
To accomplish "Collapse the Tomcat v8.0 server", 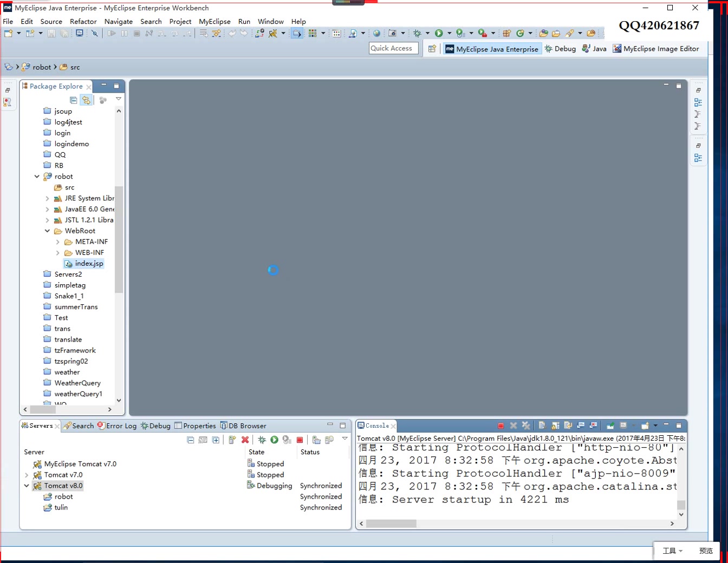I will [27, 486].
